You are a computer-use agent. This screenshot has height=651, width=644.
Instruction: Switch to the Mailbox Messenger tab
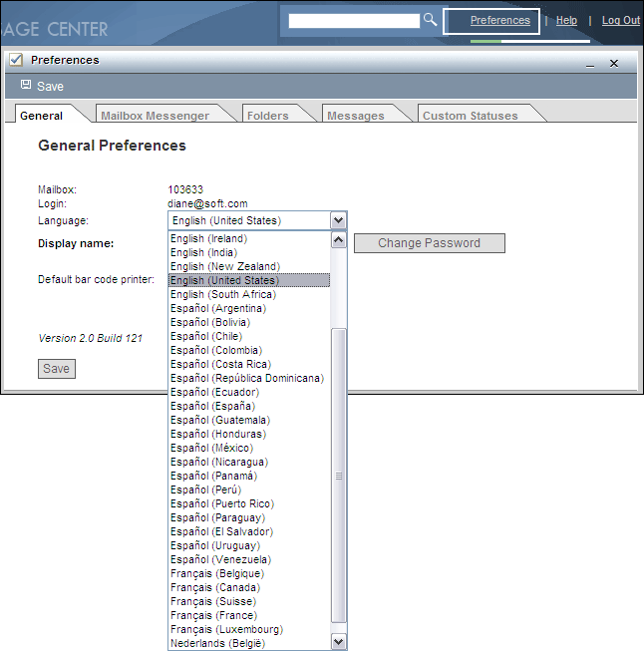pyautogui.click(x=155, y=116)
